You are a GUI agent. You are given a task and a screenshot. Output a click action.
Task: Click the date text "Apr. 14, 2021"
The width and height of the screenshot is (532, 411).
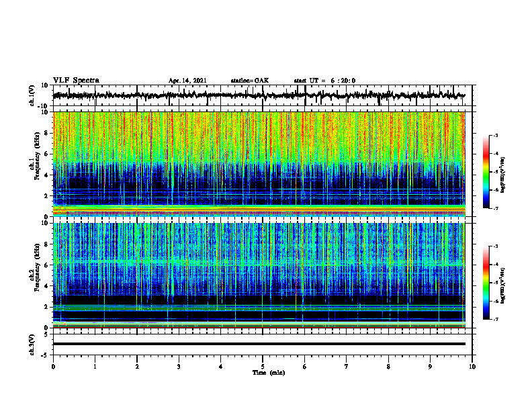[x=187, y=81]
